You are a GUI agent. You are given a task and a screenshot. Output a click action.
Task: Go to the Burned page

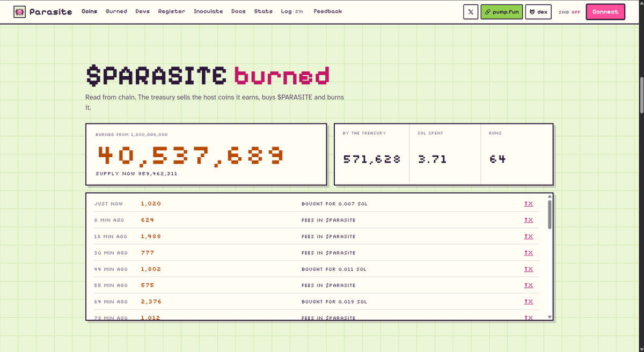(116, 11)
